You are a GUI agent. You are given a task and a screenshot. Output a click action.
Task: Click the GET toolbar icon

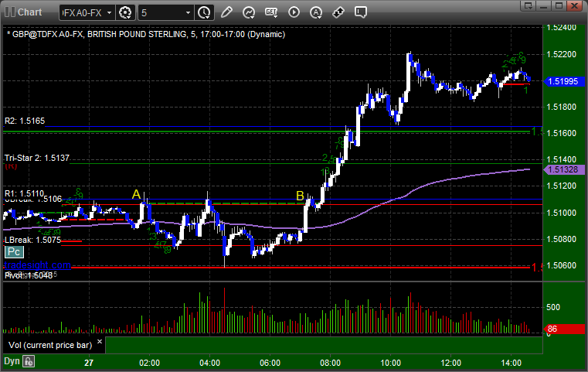click(271, 12)
